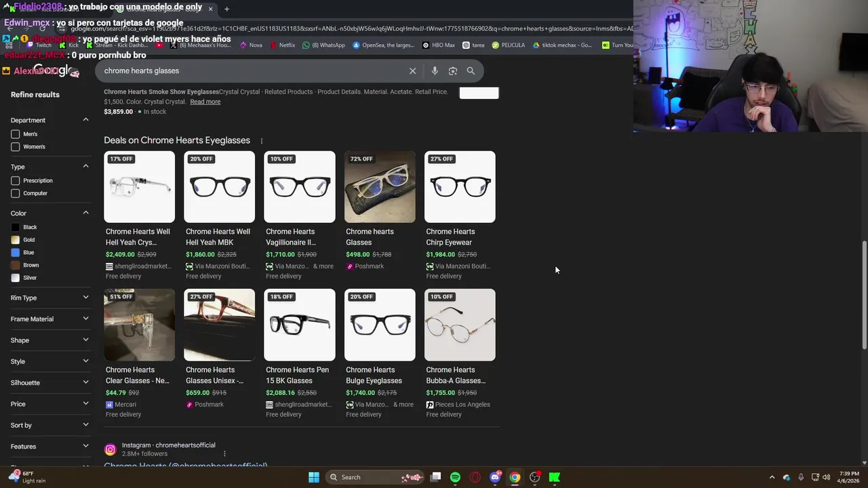This screenshot has width=868, height=488.
Task: Show hidden system tray icons
Action: click(772, 477)
